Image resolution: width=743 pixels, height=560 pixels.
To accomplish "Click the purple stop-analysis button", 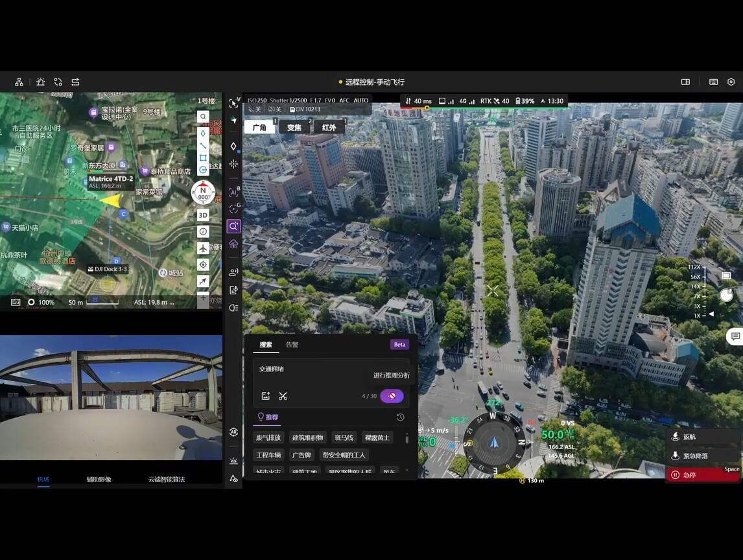I will point(392,395).
